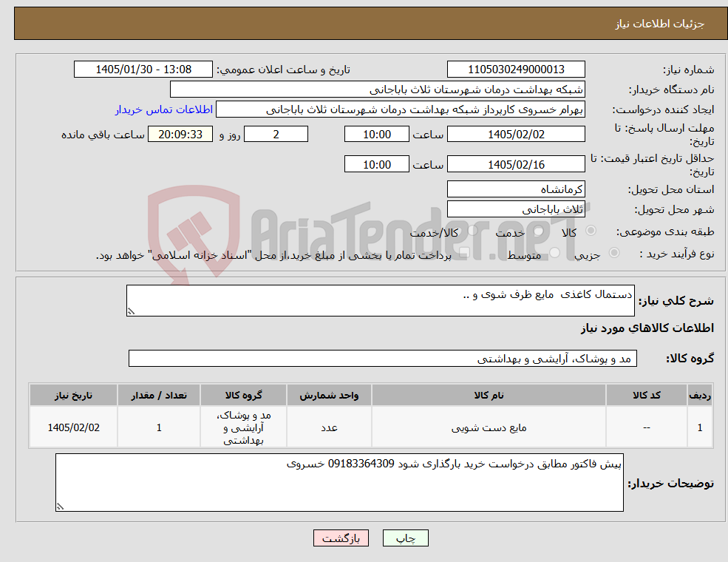Click the تعداد / مقدار column header
Screen dimensions: 728x562
[x=159, y=395]
